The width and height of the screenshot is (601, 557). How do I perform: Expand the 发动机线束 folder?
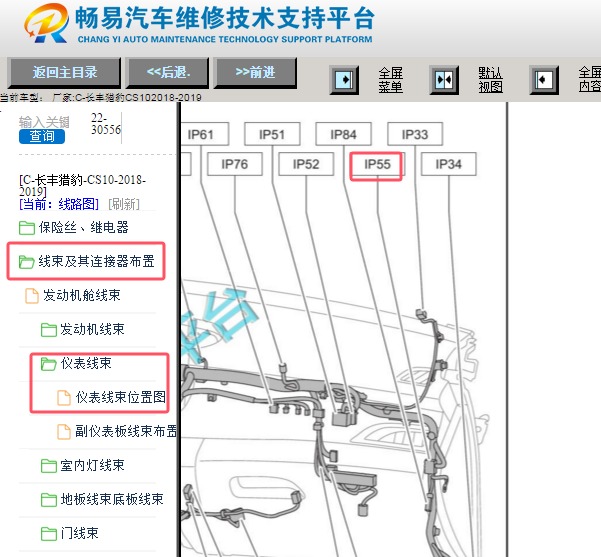pos(92,329)
